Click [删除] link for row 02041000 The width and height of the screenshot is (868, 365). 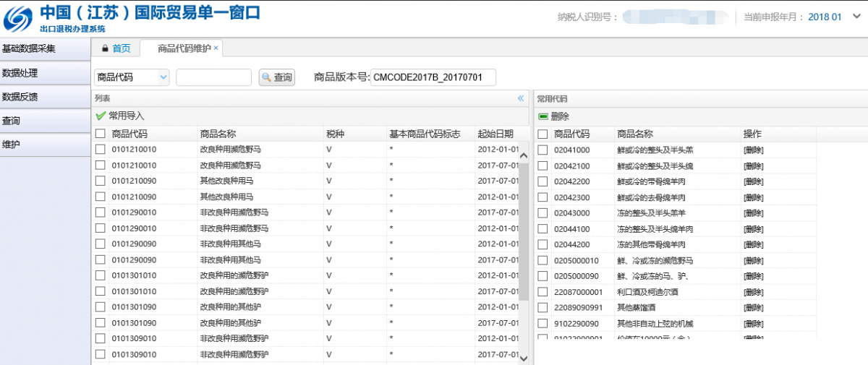pos(753,150)
